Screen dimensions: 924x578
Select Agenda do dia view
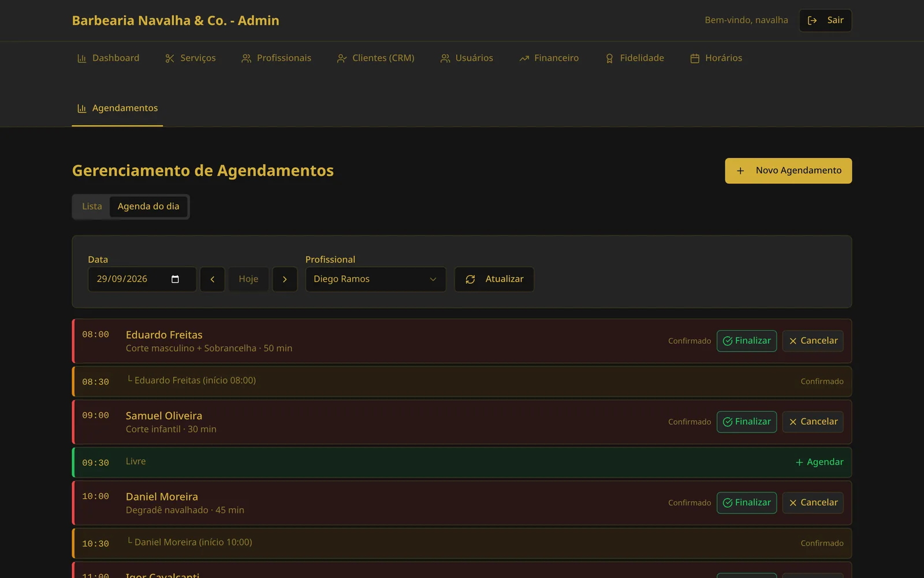148,206
